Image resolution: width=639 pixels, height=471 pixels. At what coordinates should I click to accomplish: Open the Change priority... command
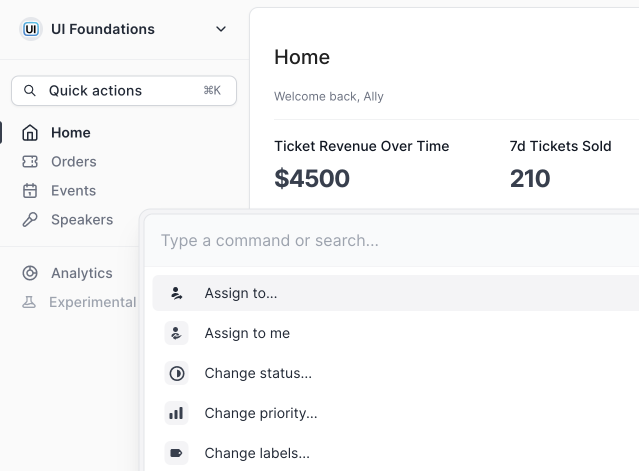[261, 413]
